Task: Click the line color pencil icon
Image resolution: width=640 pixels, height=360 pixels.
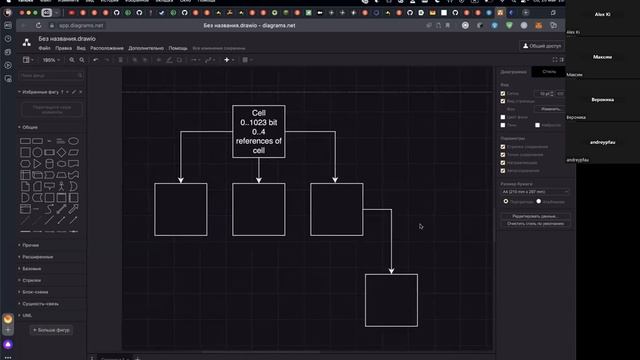Action: (x=169, y=60)
